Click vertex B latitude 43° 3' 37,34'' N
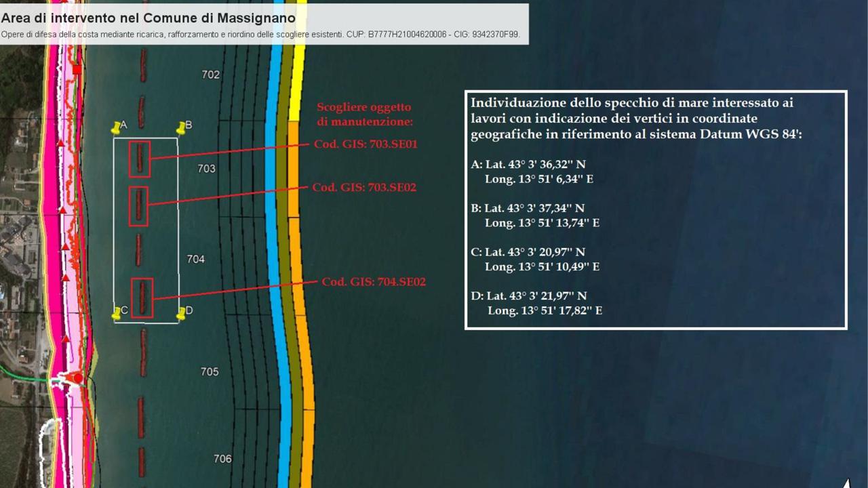This screenshot has width=868, height=488. 534,208
